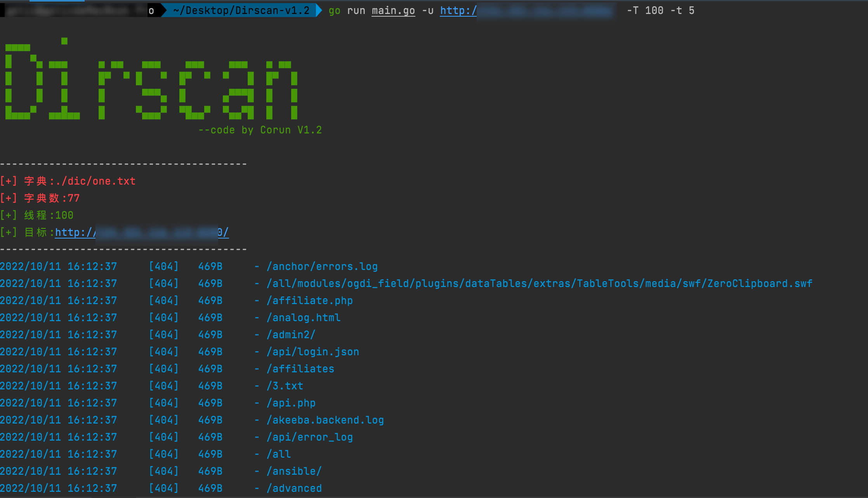Screen dimensions: 868x498
Task: Click the /affiliate.php result path
Action: click(x=309, y=301)
